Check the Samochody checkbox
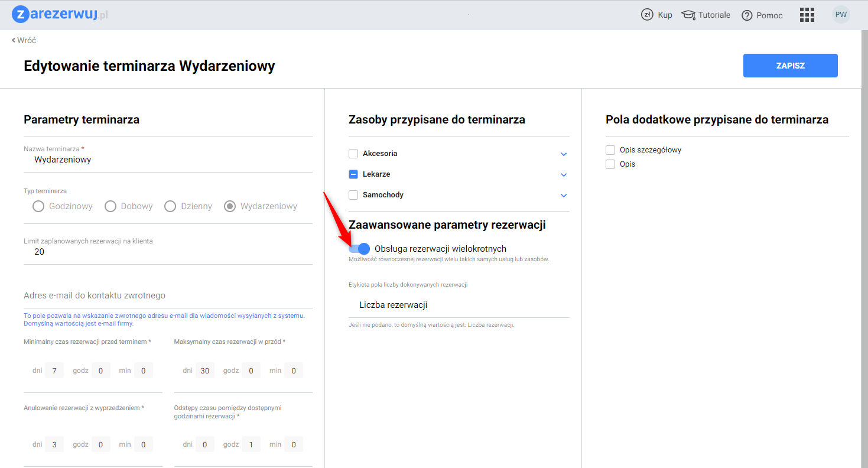Image resolution: width=868 pixels, height=468 pixels. (x=353, y=195)
